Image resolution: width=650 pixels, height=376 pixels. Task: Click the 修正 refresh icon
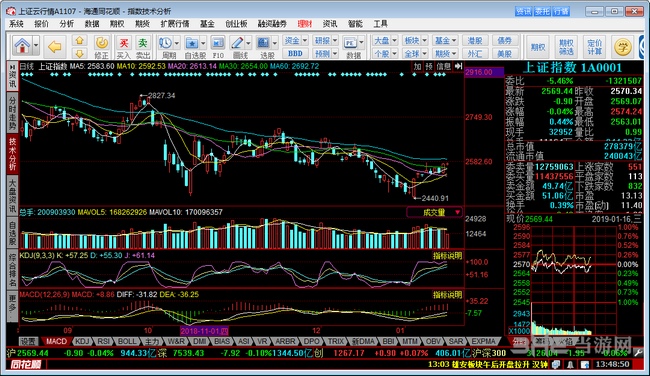pyautogui.click(x=102, y=47)
